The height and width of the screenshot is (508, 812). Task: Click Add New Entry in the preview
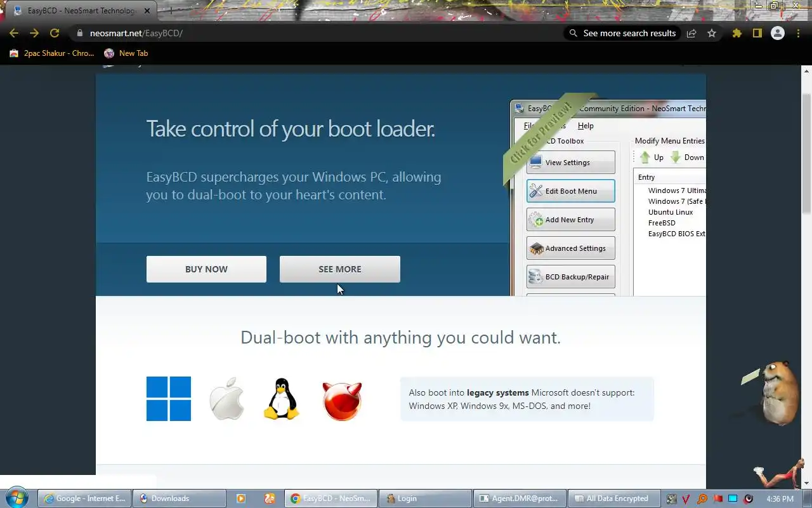click(x=570, y=220)
